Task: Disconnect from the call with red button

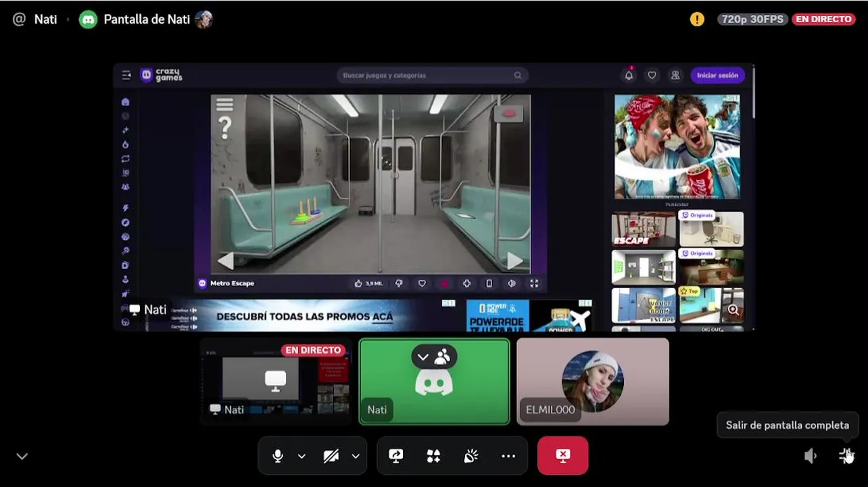Action: click(x=562, y=455)
